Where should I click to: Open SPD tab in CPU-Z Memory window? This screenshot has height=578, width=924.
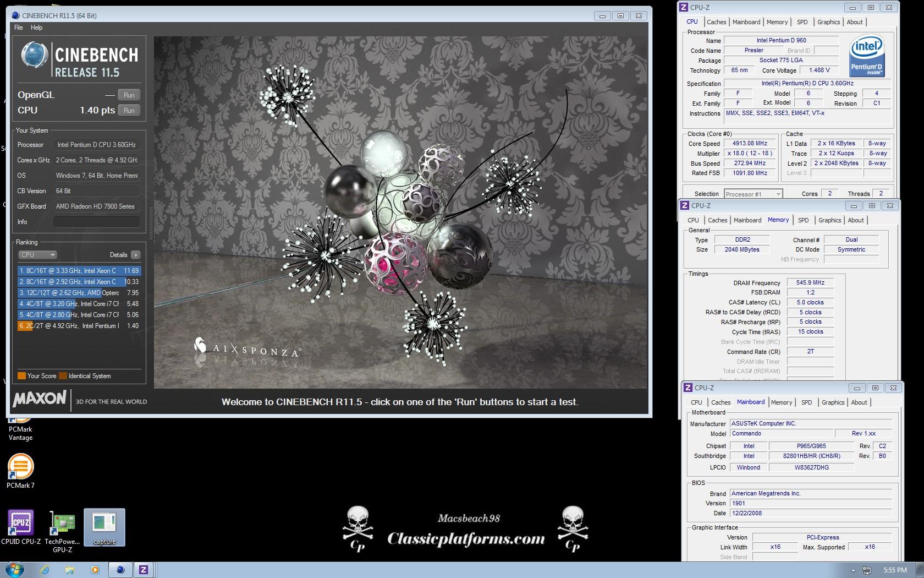[x=804, y=220]
